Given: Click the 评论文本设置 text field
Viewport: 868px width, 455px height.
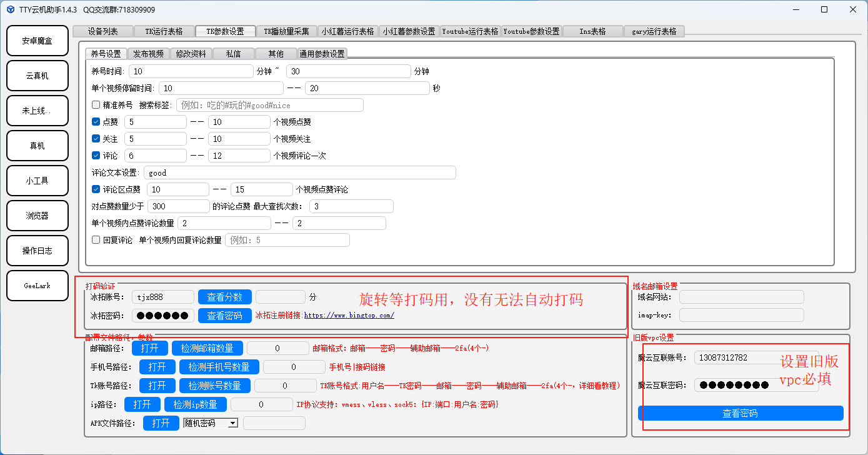Looking at the screenshot, I should (300, 172).
